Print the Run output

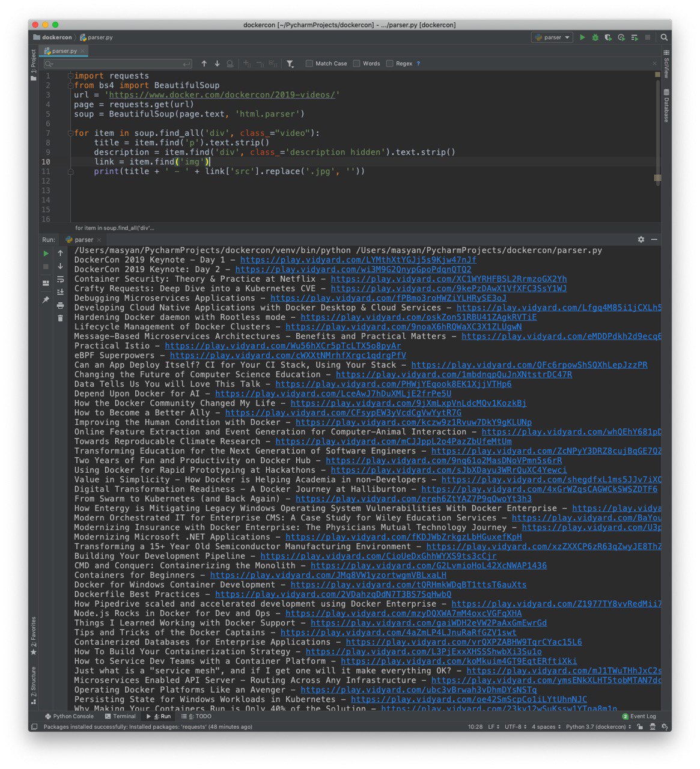point(60,305)
